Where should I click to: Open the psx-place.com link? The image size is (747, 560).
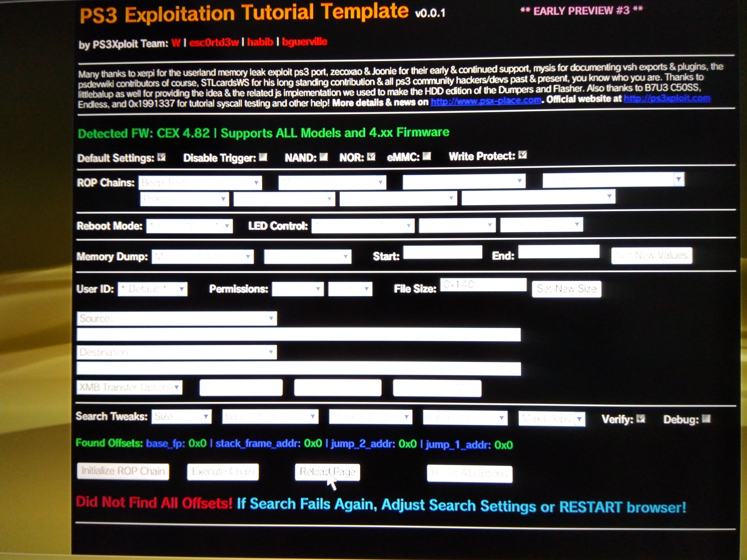click(x=485, y=101)
